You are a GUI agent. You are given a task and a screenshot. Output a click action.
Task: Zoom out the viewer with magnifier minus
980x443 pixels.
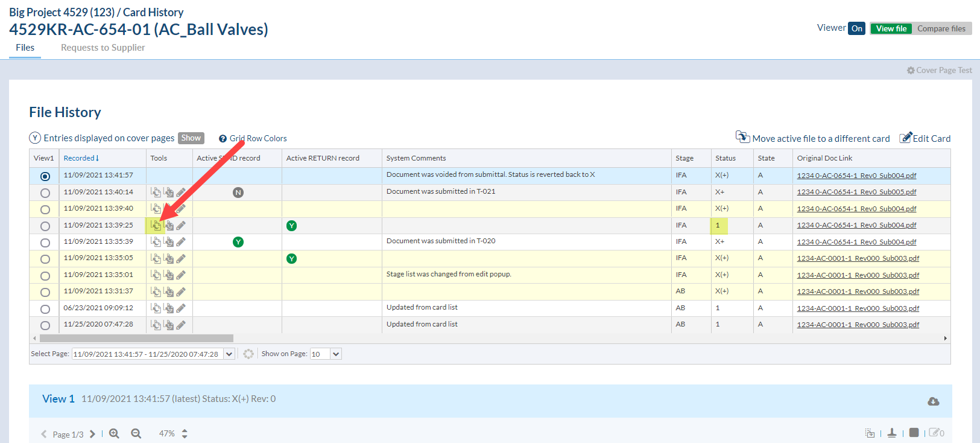tap(136, 433)
